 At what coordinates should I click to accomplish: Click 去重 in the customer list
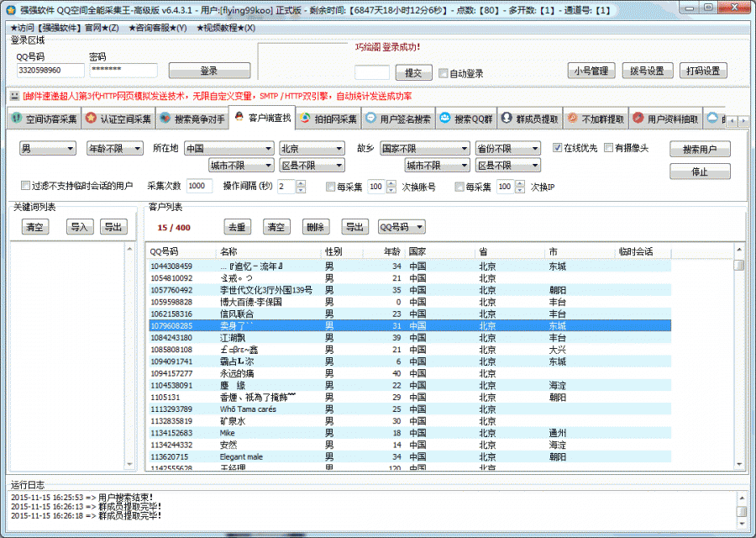click(237, 227)
